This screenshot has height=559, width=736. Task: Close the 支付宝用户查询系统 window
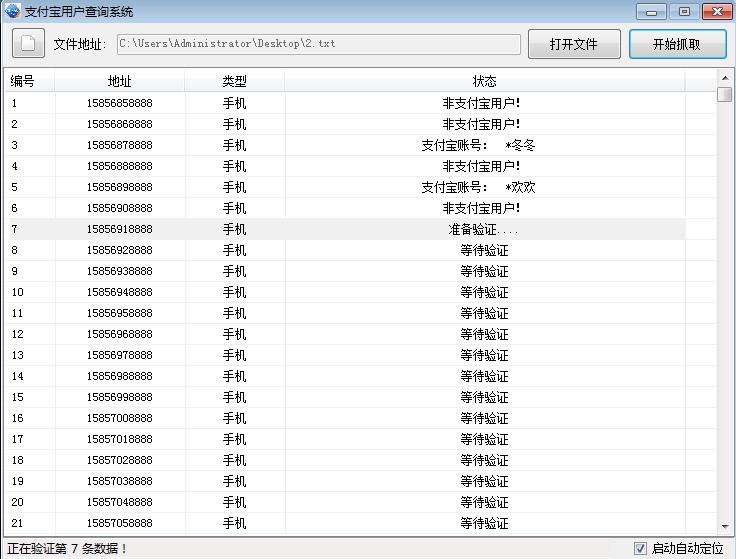point(717,12)
